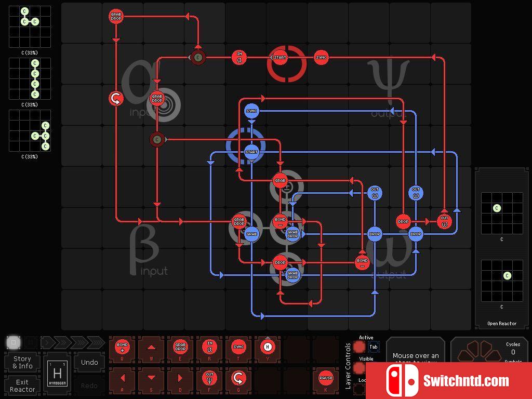
Task: Click Exit Reactor
Action: click(x=22, y=386)
